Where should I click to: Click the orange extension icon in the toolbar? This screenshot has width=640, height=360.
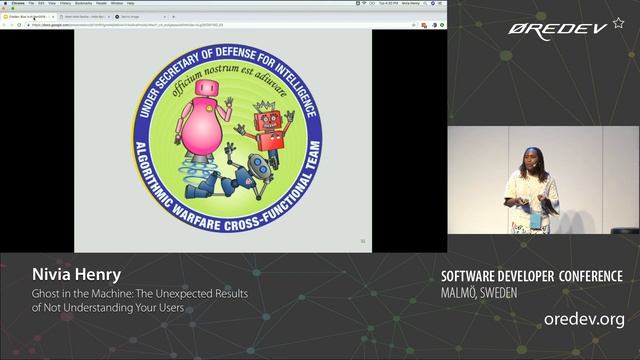424,25
